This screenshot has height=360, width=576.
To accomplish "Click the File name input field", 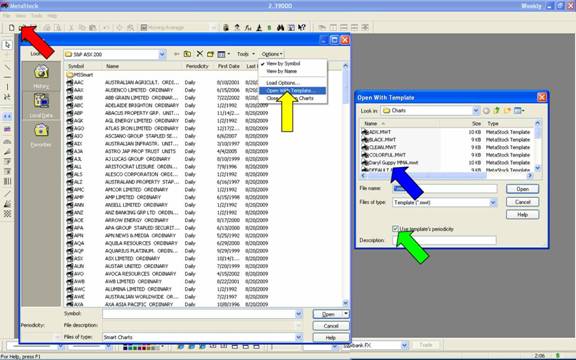I will pos(444,189).
